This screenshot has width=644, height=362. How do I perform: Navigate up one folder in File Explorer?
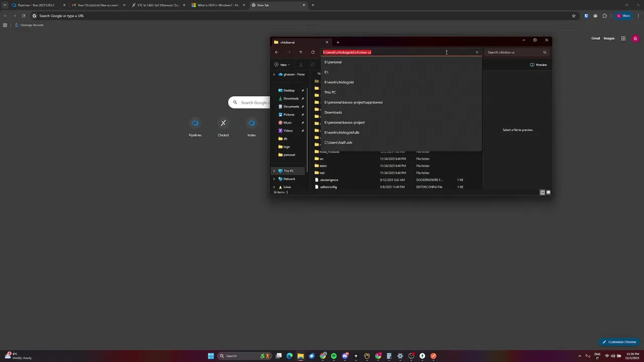tap(300, 52)
